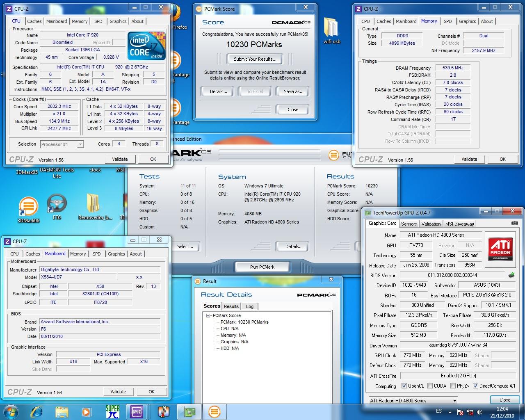Click Validate in bottom-left CPU-Z Mainboard window
The width and height of the screenshot is (525, 420).
coord(118,392)
